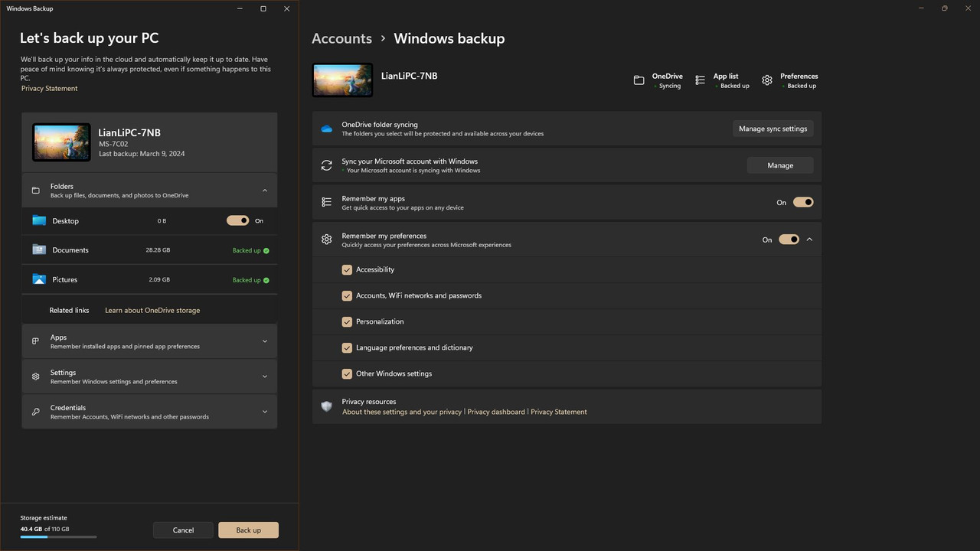Click the Preferences gear status icon
Screen dimensions: 980x551
click(767, 80)
